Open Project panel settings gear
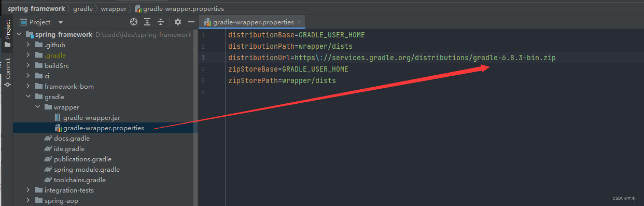Viewport: 644px width, 206px height. point(178,22)
